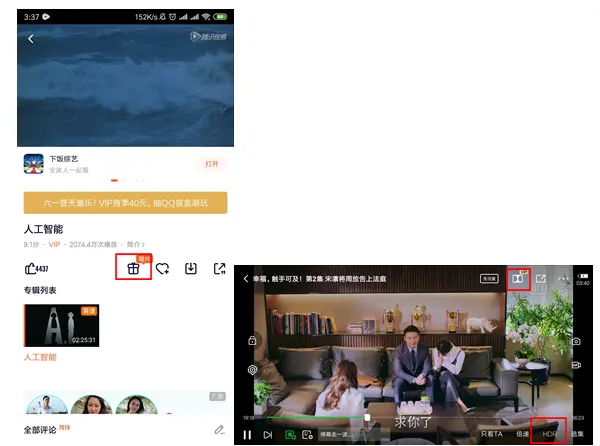600x446 pixels.
Task: Tap the second avatar in the ad strip
Action: click(x=92, y=405)
